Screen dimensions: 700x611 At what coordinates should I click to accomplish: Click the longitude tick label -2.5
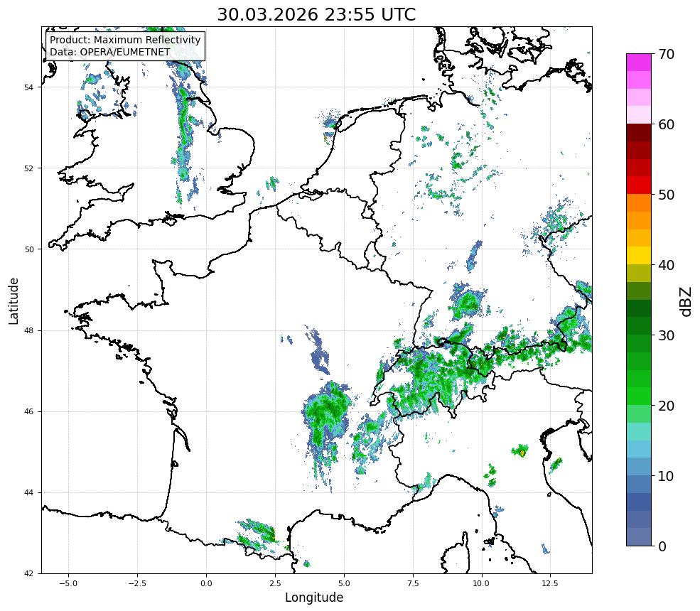coord(137,583)
